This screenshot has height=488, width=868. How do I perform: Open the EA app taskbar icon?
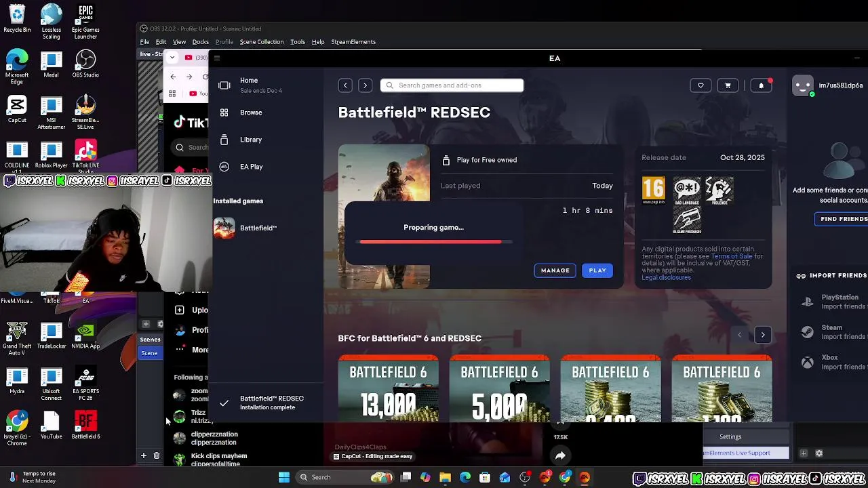click(x=585, y=477)
